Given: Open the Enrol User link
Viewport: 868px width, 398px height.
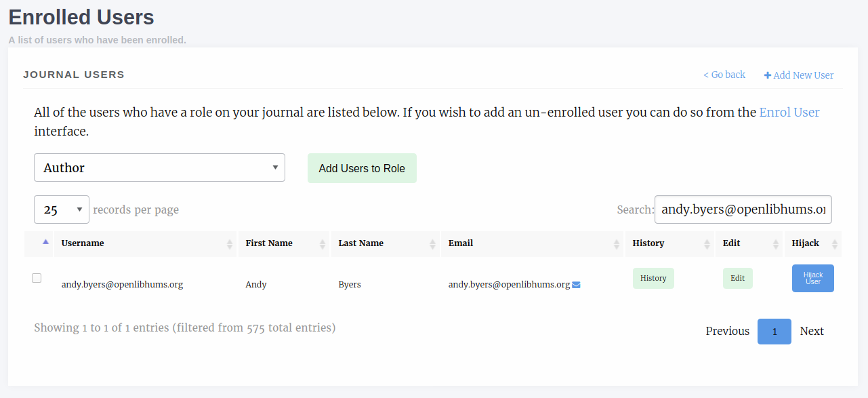Looking at the screenshot, I should pyautogui.click(x=789, y=112).
